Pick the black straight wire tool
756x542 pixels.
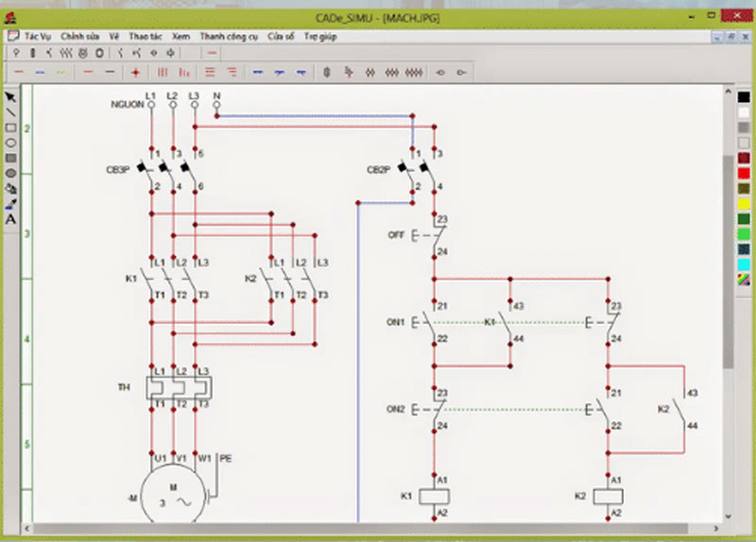click(110, 73)
